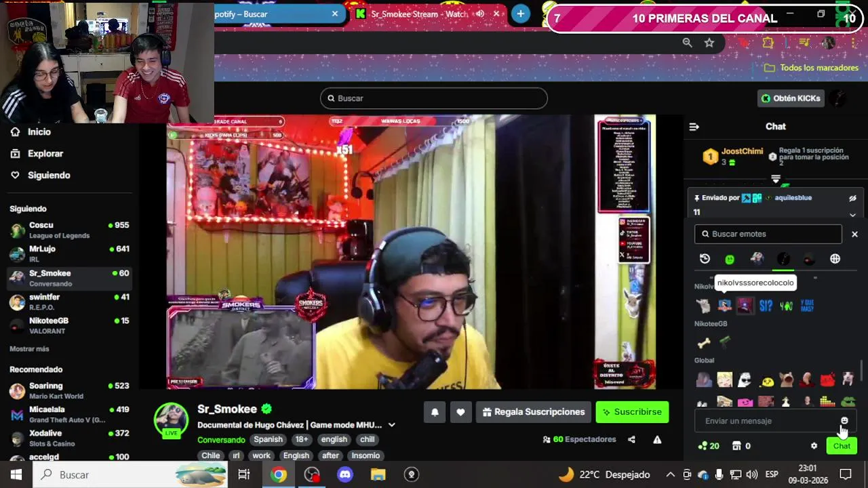Viewport: 868px width, 488px height.
Task: Hide the pinned message eye icon
Action: (852, 198)
